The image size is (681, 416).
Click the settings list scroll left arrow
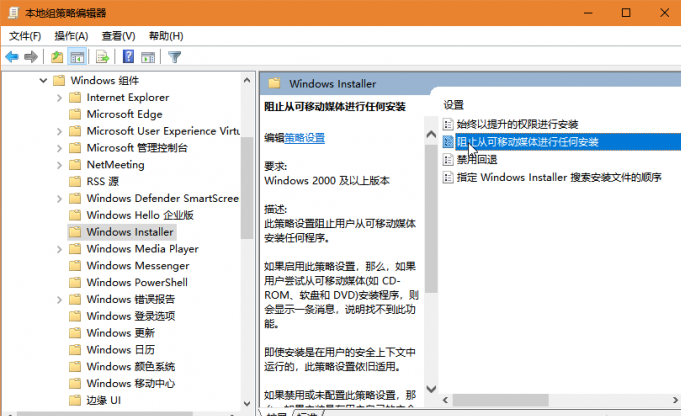coord(445,400)
